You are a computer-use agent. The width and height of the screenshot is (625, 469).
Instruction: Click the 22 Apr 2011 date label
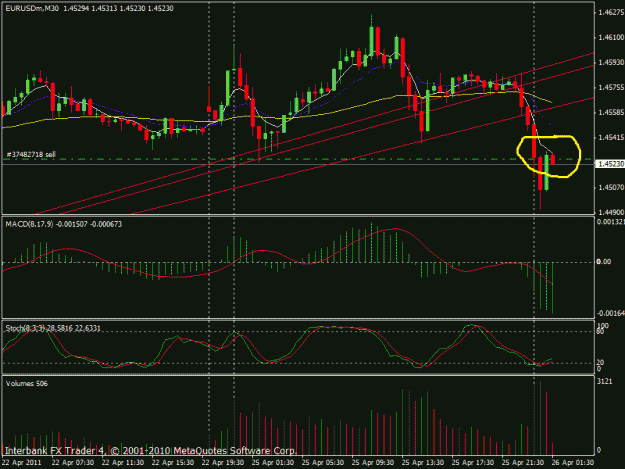22,463
